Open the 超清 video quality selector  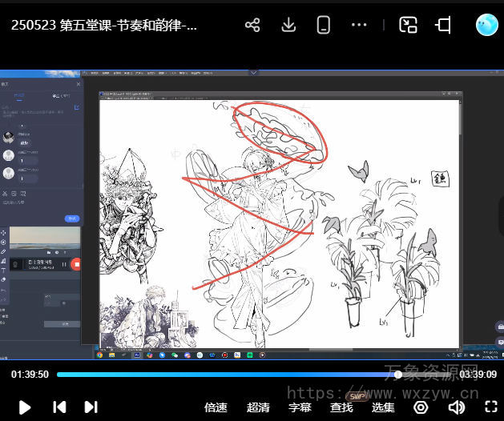click(x=258, y=407)
